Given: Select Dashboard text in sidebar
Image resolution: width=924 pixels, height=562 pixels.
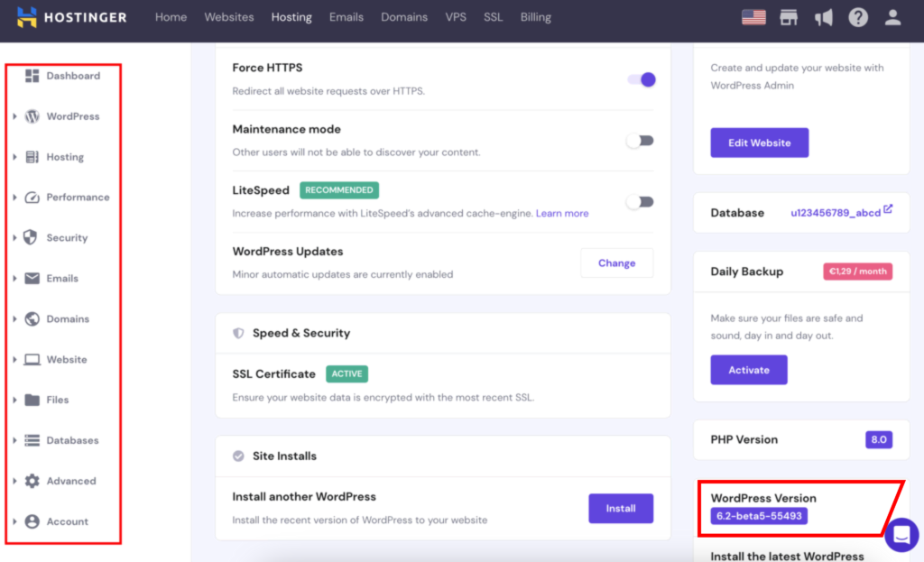Looking at the screenshot, I should [x=73, y=76].
